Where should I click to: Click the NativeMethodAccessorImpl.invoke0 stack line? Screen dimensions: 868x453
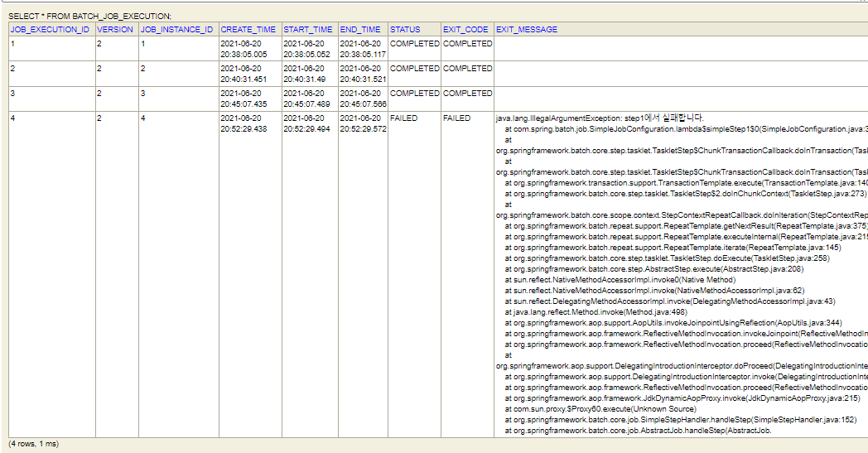coord(620,280)
